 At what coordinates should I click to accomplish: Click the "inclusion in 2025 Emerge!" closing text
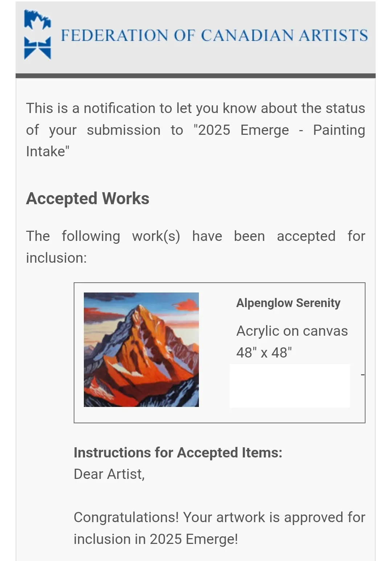156,539
